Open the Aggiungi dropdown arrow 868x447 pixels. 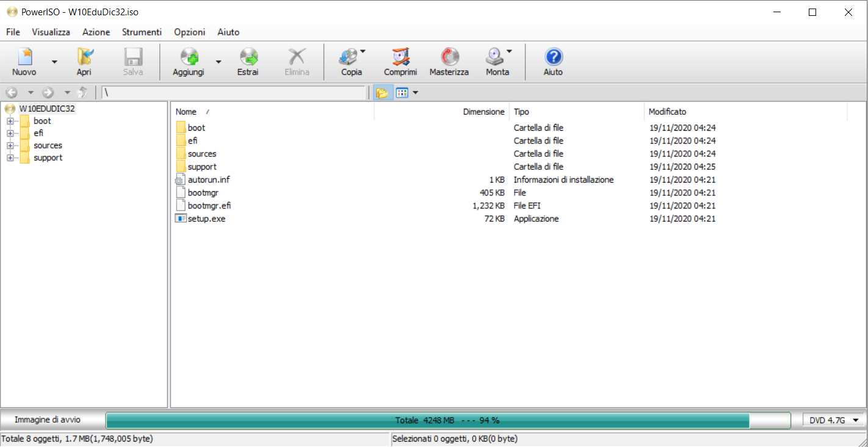219,62
